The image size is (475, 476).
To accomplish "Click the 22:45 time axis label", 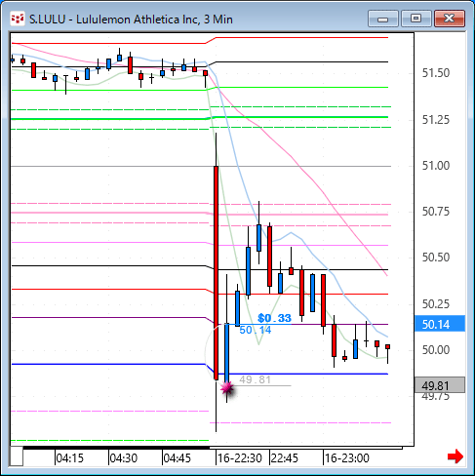I will pos(285,458).
